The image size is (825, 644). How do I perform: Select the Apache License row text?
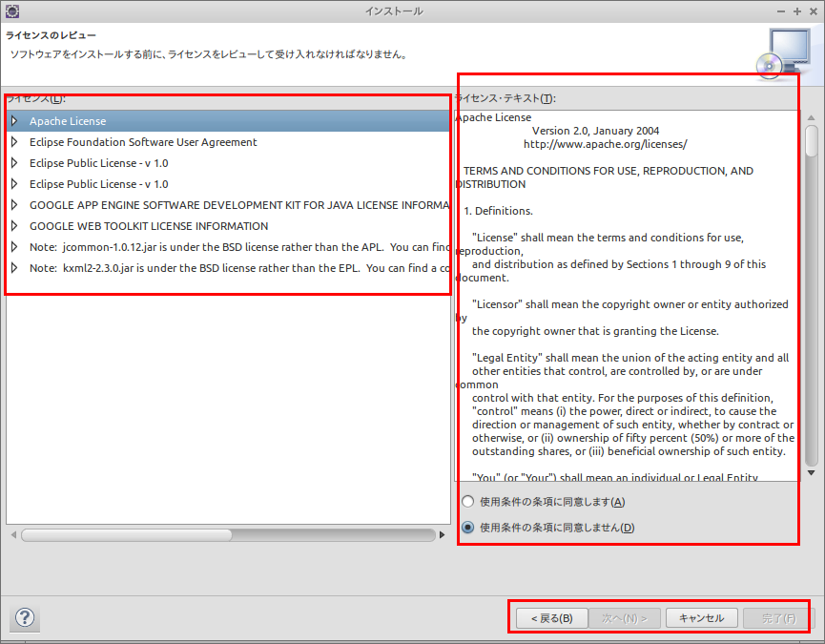tap(68, 121)
